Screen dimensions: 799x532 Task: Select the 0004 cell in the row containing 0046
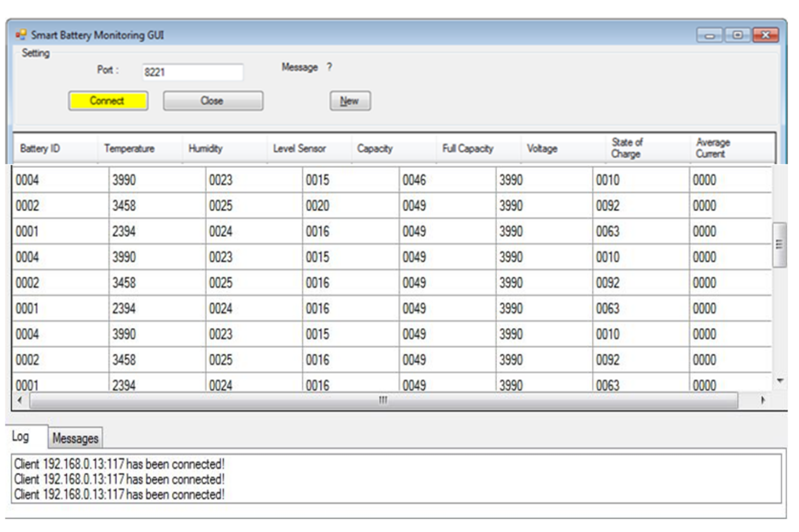61,180
